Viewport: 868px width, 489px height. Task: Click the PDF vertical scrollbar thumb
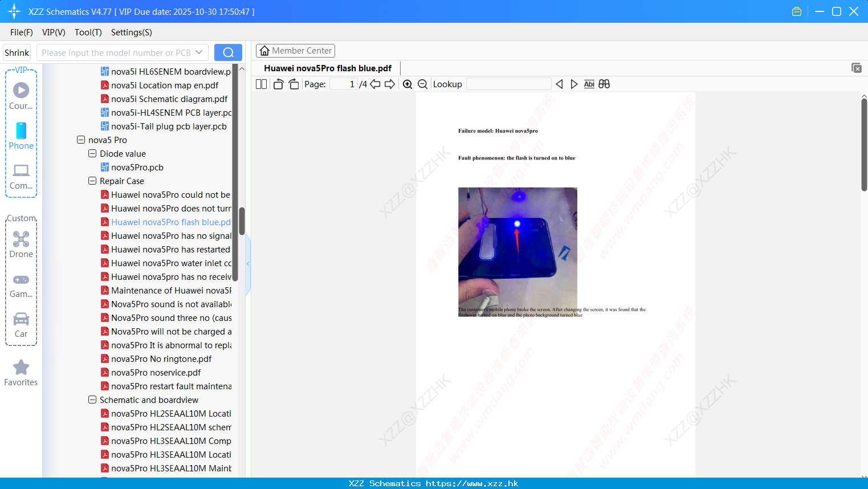tap(864, 145)
